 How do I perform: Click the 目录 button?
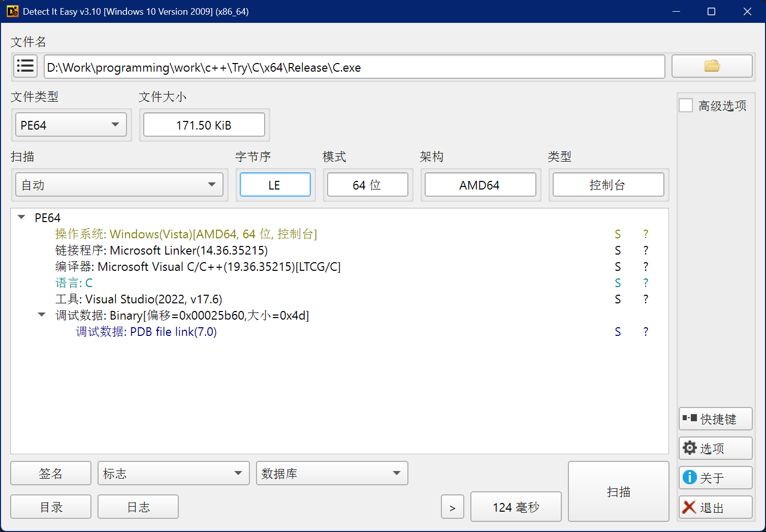pyautogui.click(x=51, y=507)
